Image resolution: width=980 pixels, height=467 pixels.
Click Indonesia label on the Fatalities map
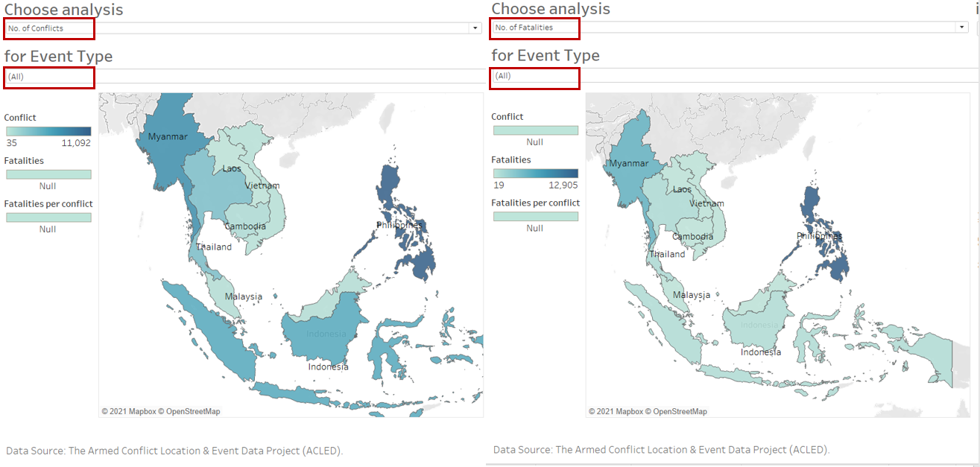[x=761, y=352]
